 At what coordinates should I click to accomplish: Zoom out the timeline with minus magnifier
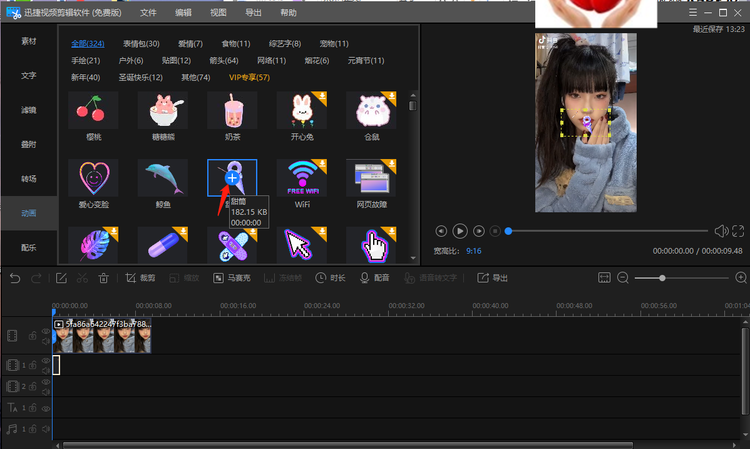623,278
